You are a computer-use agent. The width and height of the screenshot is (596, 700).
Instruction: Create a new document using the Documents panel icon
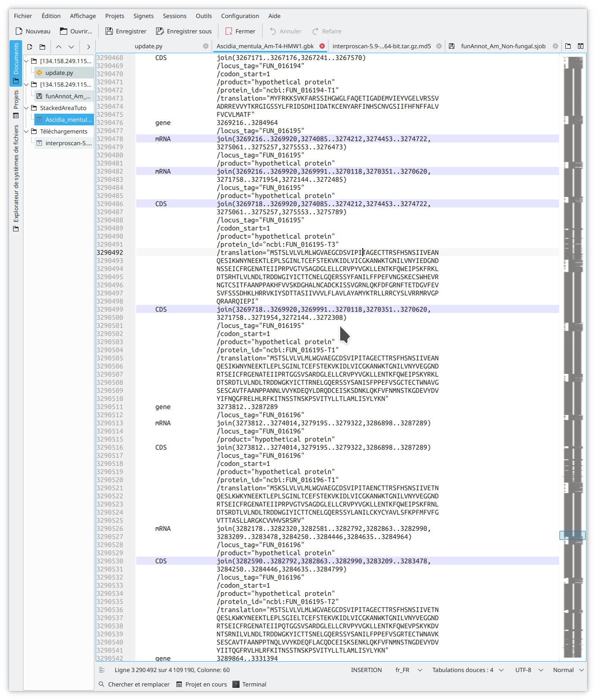click(30, 46)
